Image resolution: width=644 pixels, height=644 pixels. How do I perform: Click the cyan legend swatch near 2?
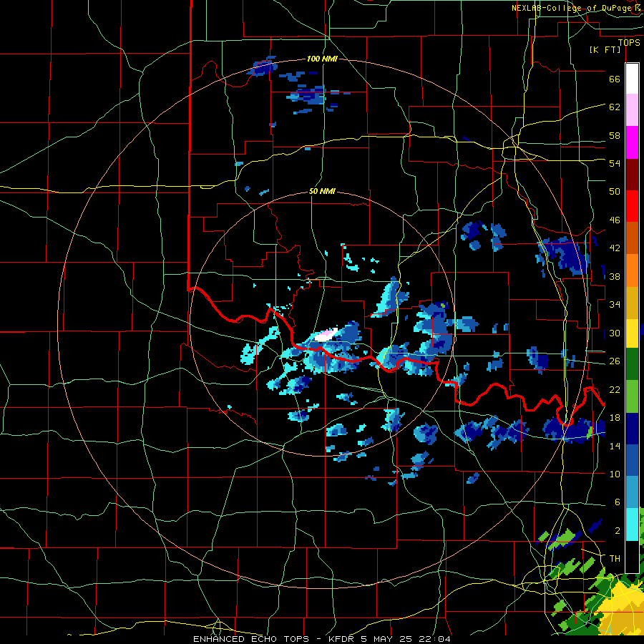[632, 525]
